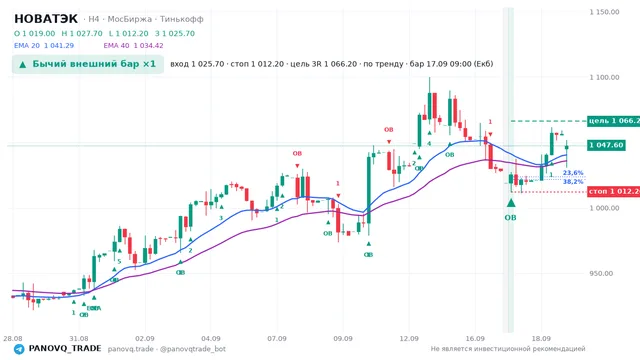Click the "23,6%" Fibonacci level label
The image size is (640, 360).
(573, 173)
